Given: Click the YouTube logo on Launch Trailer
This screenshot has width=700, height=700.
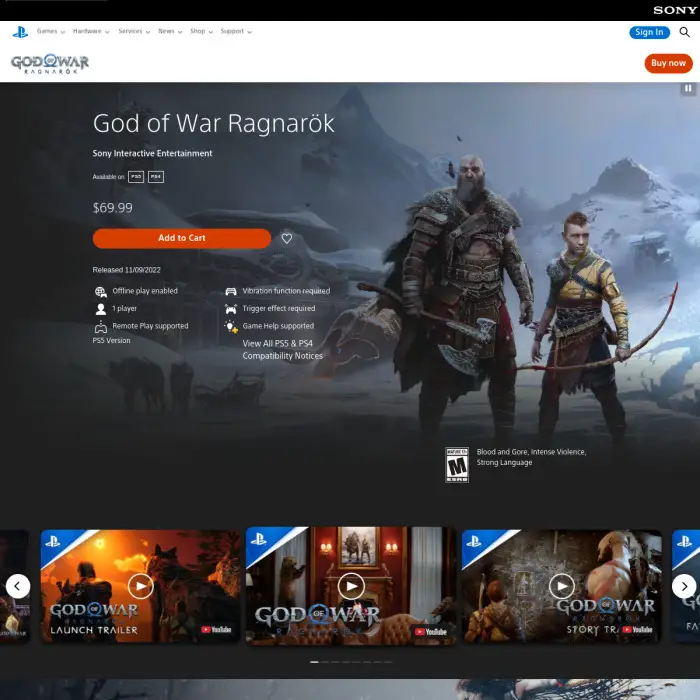Looking at the screenshot, I should point(216,629).
